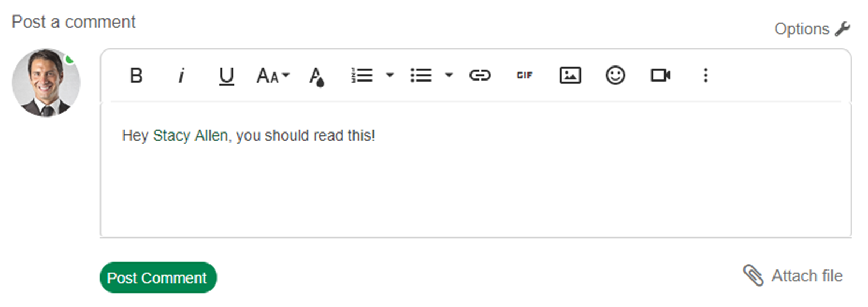The image size is (868, 307).
Task: Open the Options wrench menu
Action: (812, 28)
